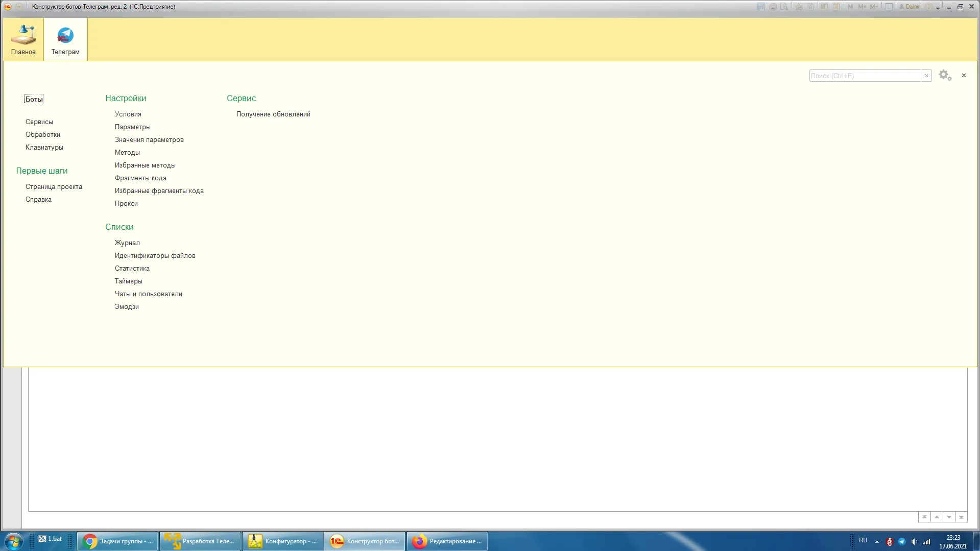Click the Получение обновлений service link

coord(273,114)
